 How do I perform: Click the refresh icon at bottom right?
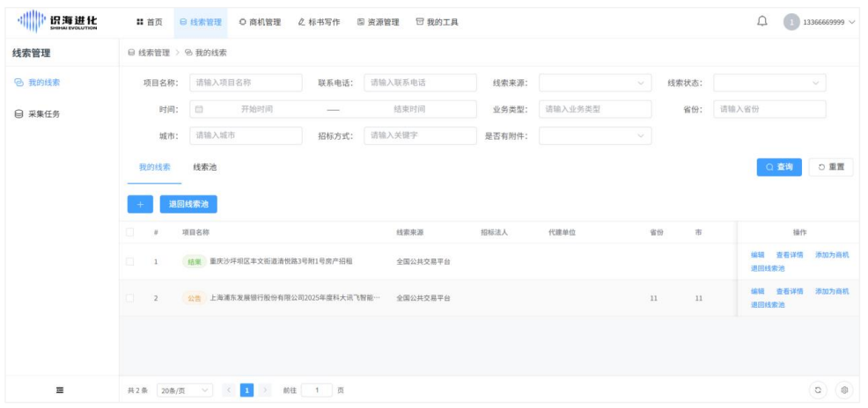click(x=820, y=389)
